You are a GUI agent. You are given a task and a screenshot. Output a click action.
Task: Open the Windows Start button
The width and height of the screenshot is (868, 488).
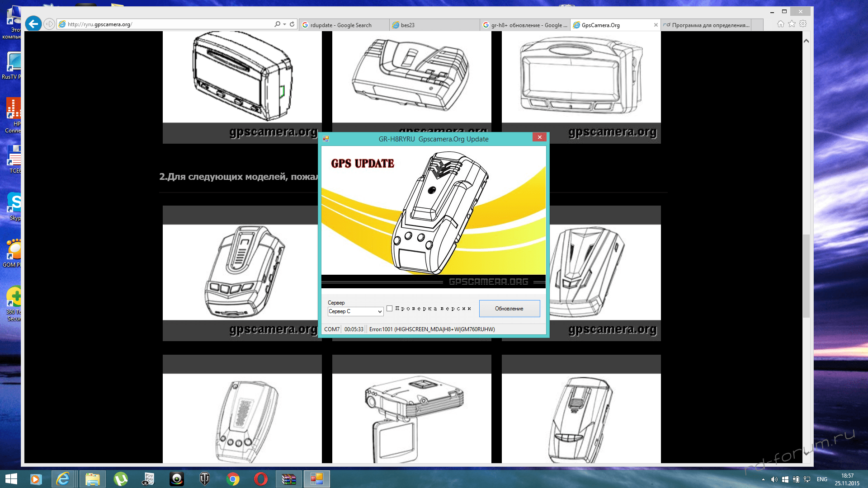(x=11, y=479)
